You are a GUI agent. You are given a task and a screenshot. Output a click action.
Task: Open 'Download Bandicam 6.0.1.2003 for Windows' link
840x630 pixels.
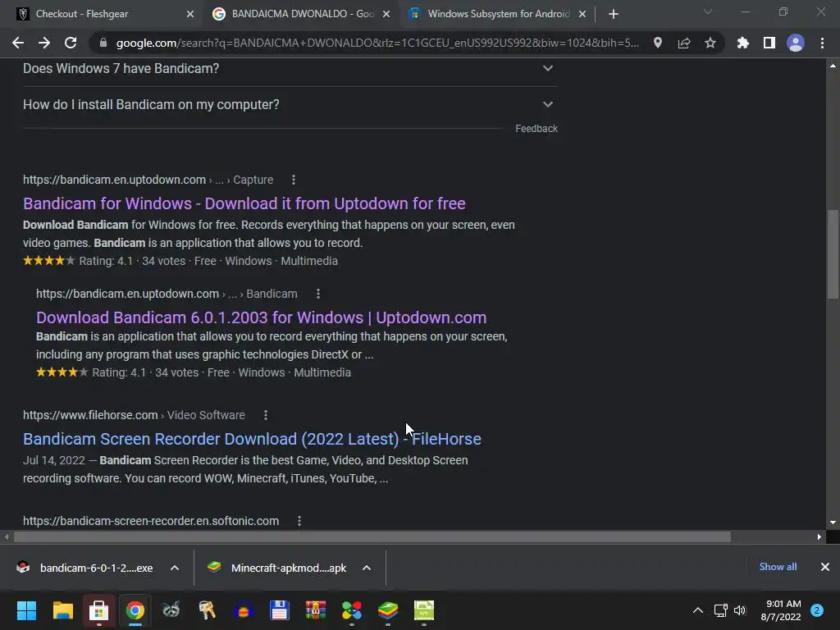tap(262, 317)
